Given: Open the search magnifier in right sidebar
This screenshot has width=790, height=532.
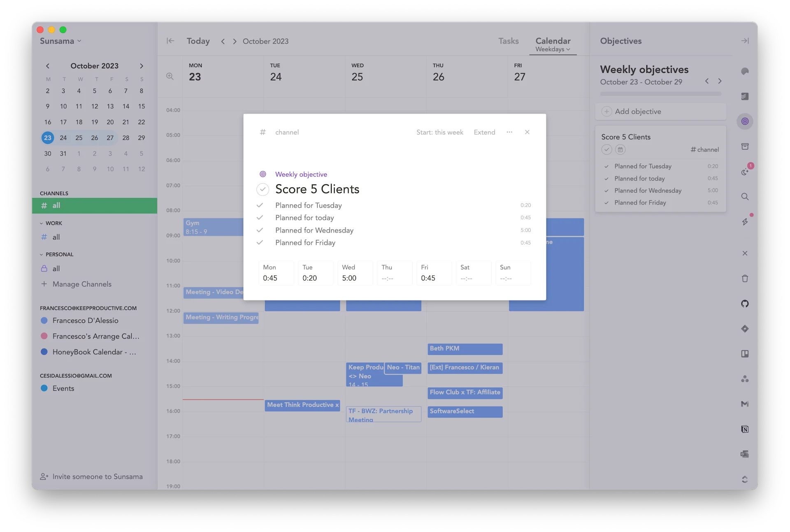Looking at the screenshot, I should tap(745, 197).
